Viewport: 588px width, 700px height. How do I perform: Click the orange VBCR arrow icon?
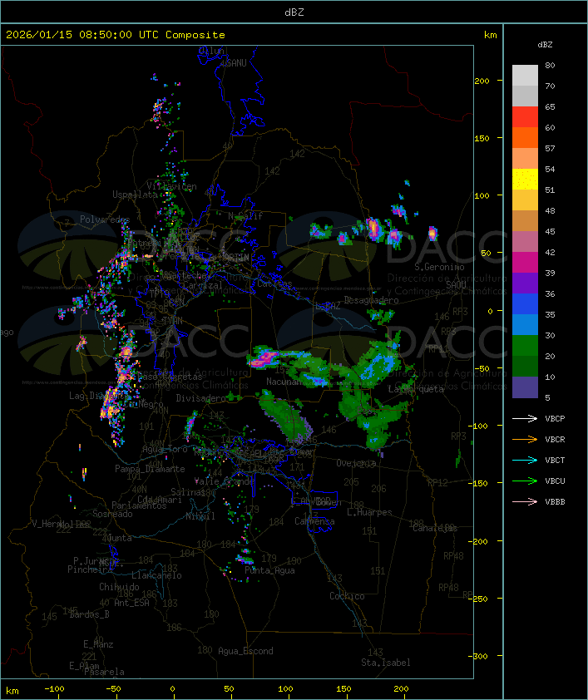pyautogui.click(x=525, y=440)
